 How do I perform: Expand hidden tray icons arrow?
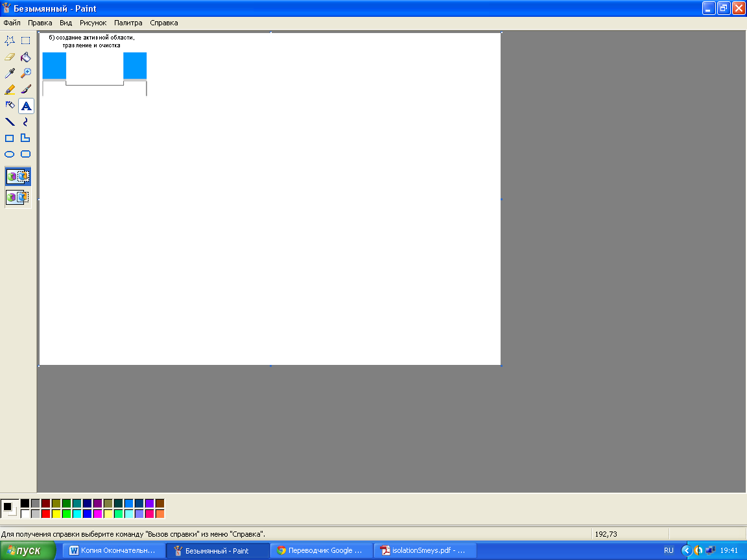coord(687,550)
